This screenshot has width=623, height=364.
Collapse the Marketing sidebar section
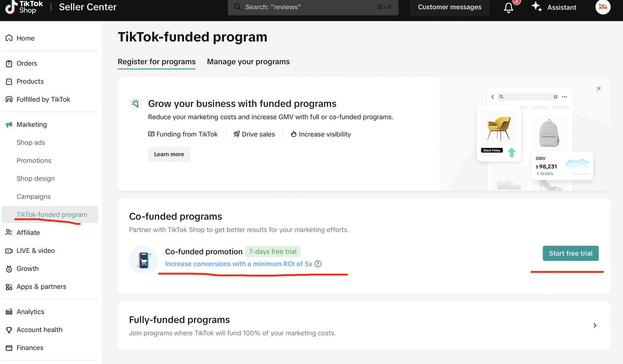tap(32, 125)
